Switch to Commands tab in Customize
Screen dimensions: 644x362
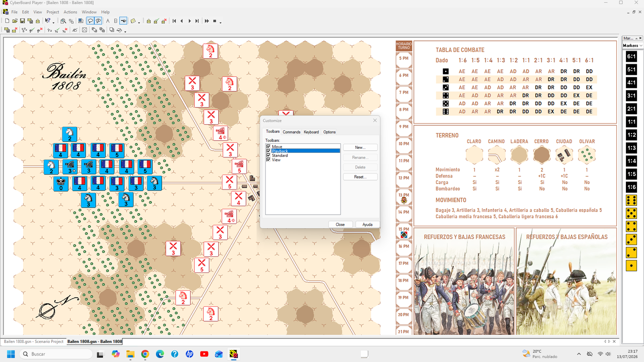[x=291, y=132]
